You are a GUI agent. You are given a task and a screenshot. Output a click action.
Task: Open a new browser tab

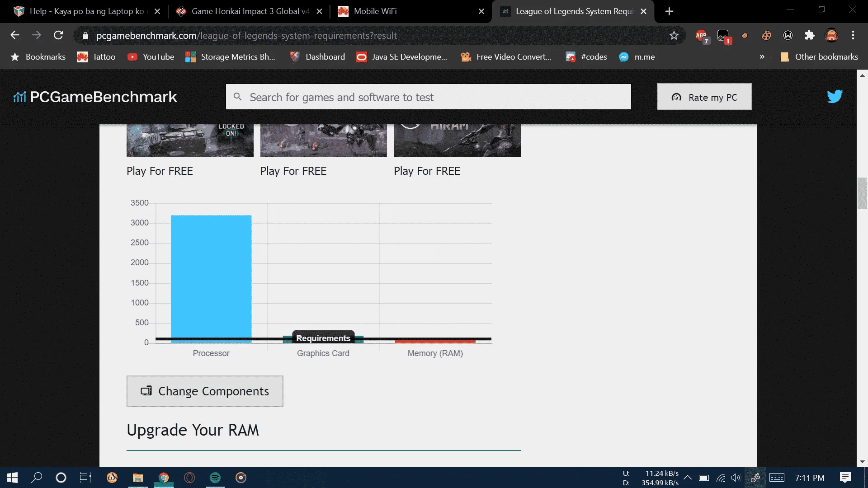pyautogui.click(x=670, y=11)
